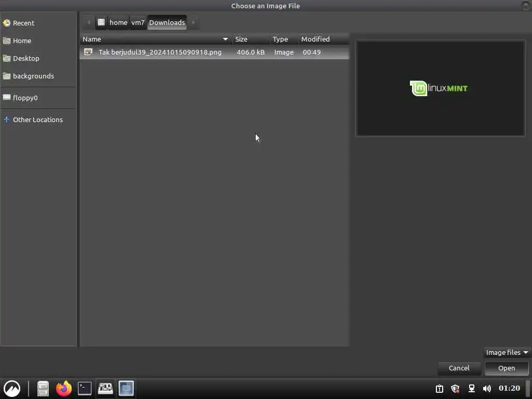Select file Tak berjudul39_20241015090918.png
The height and width of the screenshot is (399, 532).
tap(214, 52)
